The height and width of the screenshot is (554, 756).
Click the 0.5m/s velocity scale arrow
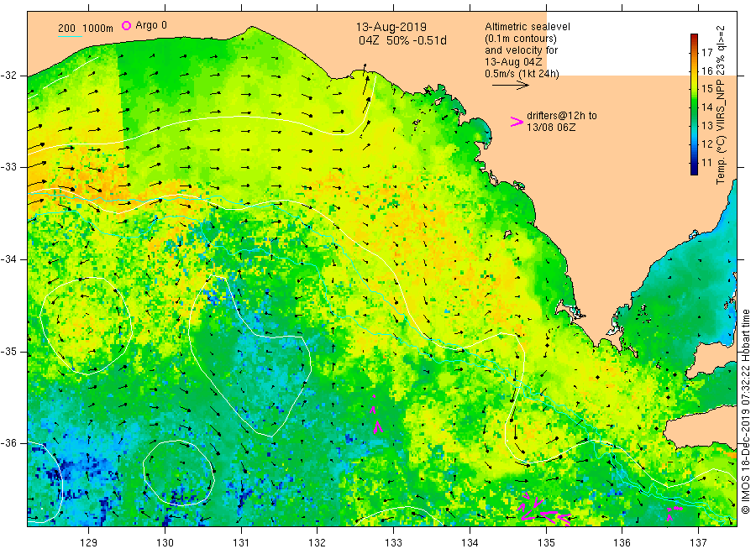511,86
